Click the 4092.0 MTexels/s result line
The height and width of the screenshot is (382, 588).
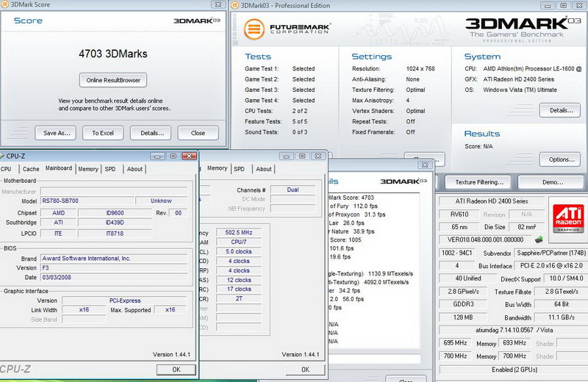369,282
